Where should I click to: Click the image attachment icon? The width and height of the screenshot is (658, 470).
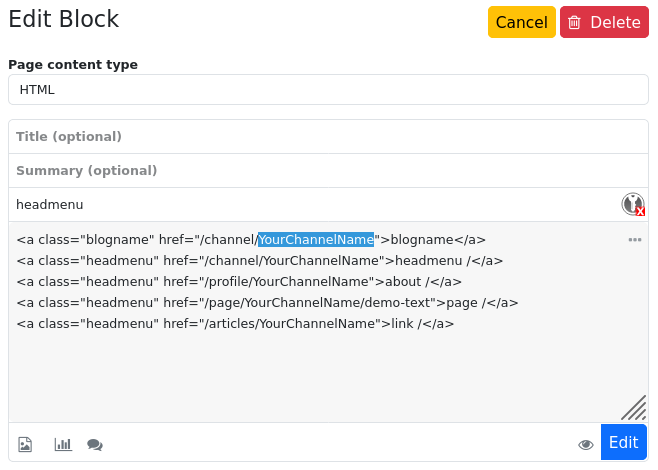click(26, 444)
